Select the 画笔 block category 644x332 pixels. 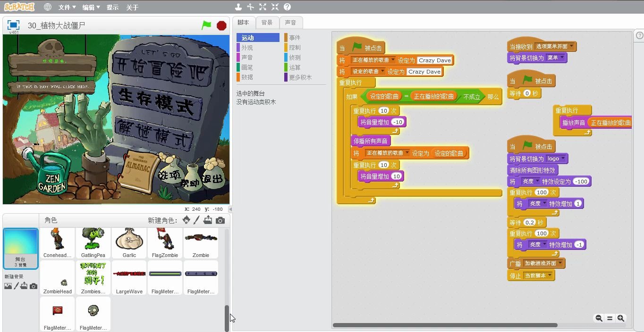258,67
